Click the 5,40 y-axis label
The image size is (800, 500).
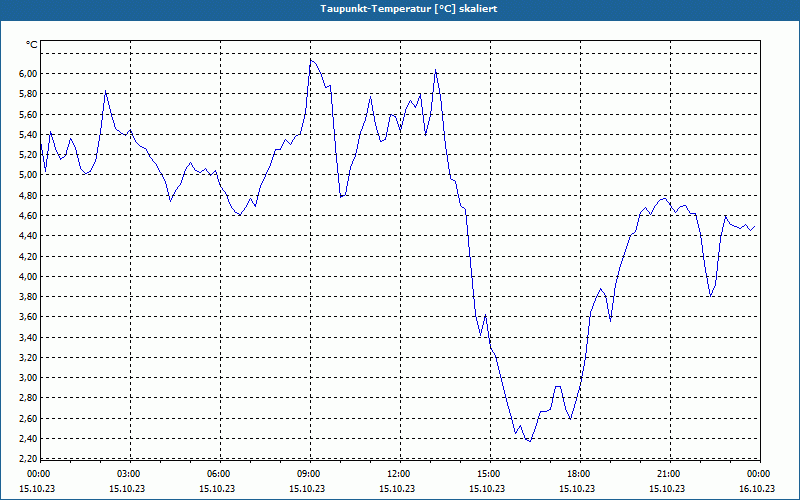coord(29,134)
